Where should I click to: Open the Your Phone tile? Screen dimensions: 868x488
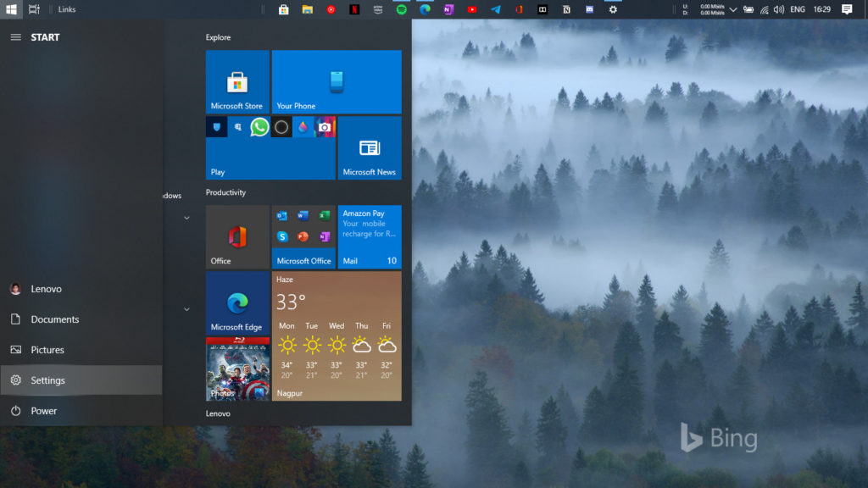(337, 82)
